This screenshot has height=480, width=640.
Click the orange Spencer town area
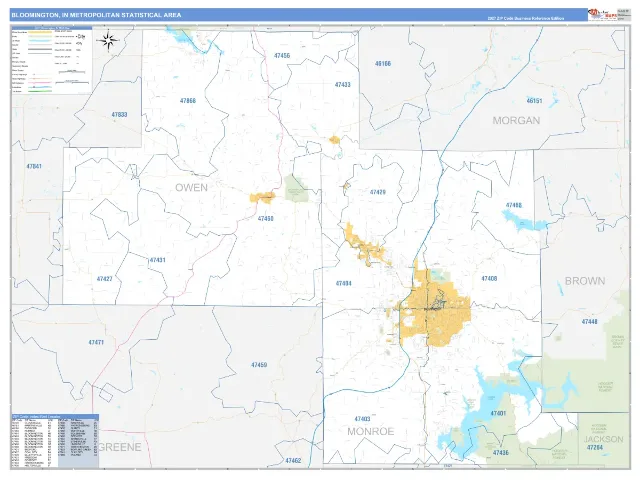coord(262,198)
